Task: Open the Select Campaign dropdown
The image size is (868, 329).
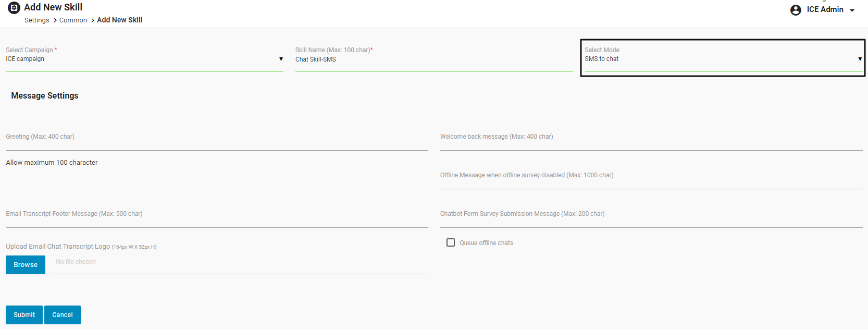Action: (144, 59)
